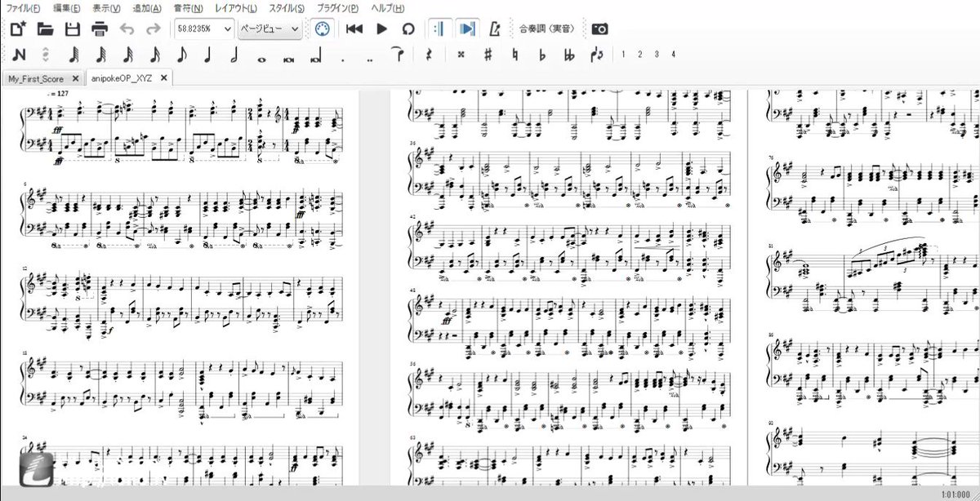Open the zoom percentage dropdown 58.8235%
The height and width of the screenshot is (501, 980).
point(203,29)
